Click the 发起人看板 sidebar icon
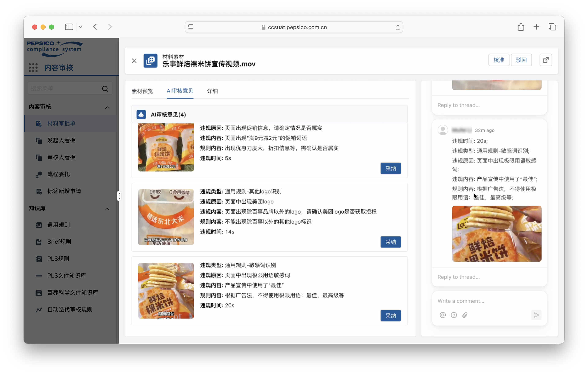The height and width of the screenshot is (375, 588). (39, 140)
